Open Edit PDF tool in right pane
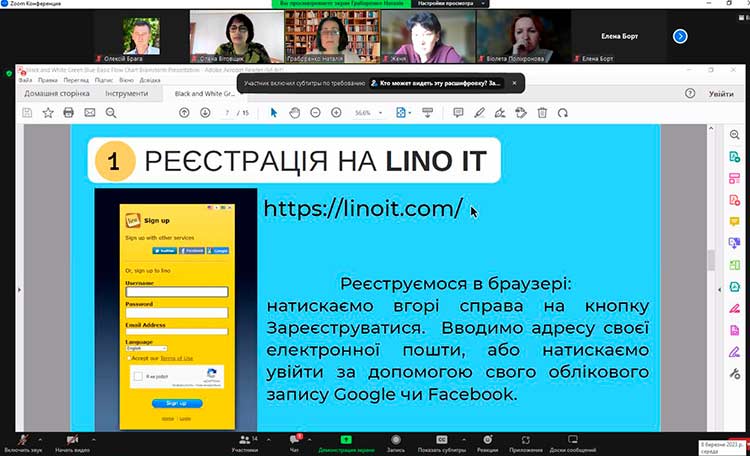 (x=735, y=178)
